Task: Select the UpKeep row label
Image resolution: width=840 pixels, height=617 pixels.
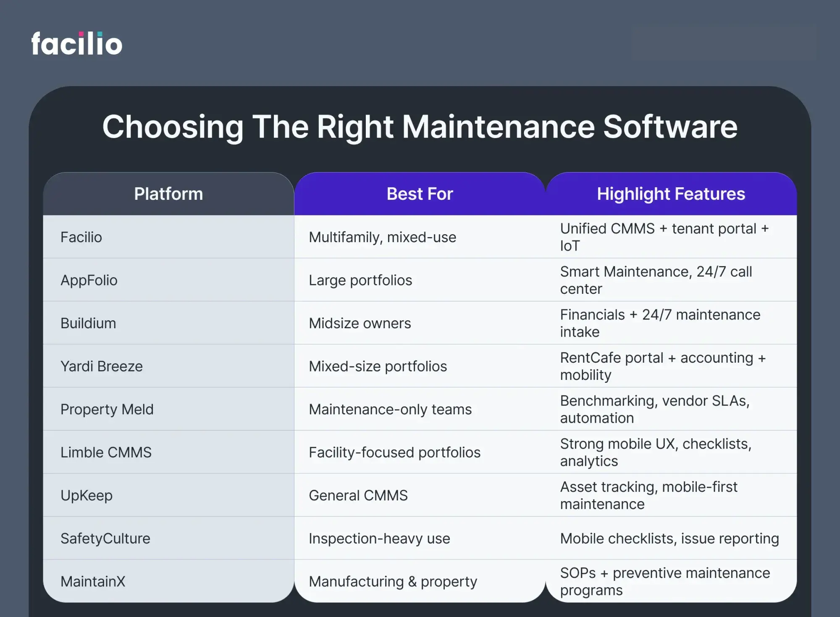Action: click(x=86, y=495)
